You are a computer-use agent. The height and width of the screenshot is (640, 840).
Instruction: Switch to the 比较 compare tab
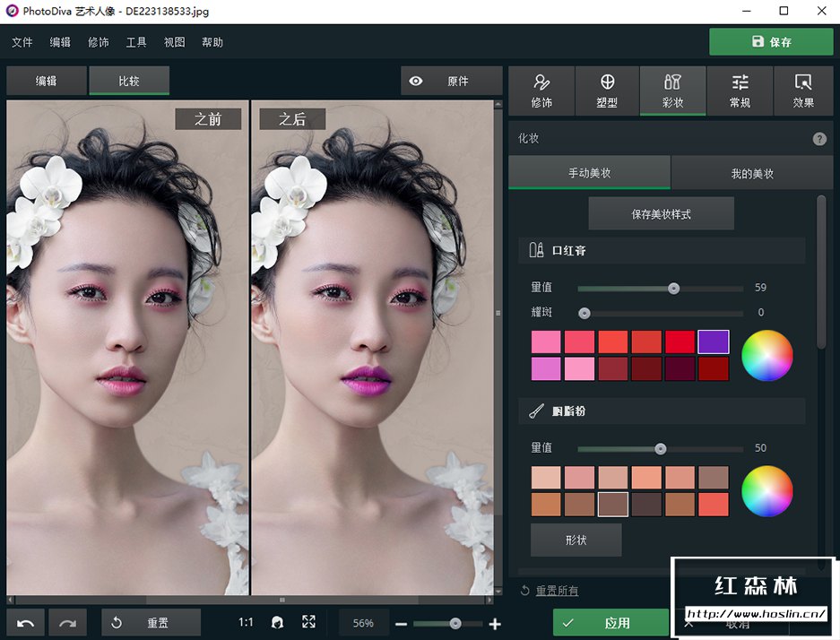129,81
